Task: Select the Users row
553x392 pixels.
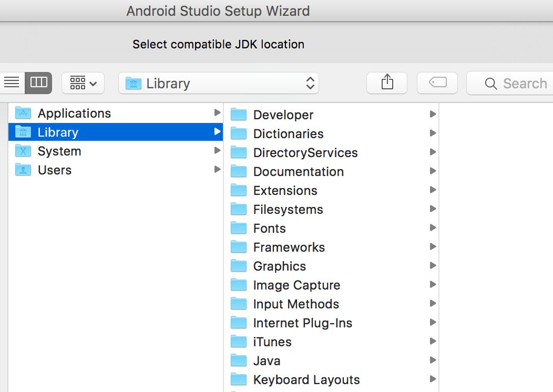Action: tap(116, 170)
